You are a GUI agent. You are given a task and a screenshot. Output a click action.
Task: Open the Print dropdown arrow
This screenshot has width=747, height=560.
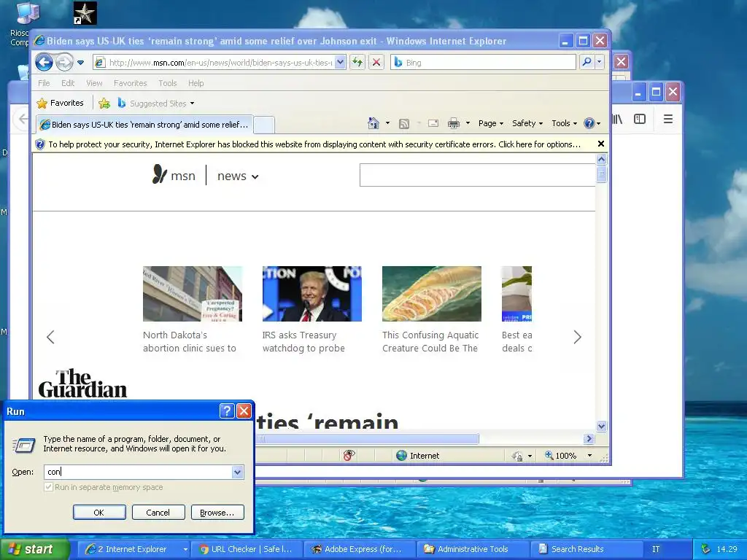pos(468,123)
